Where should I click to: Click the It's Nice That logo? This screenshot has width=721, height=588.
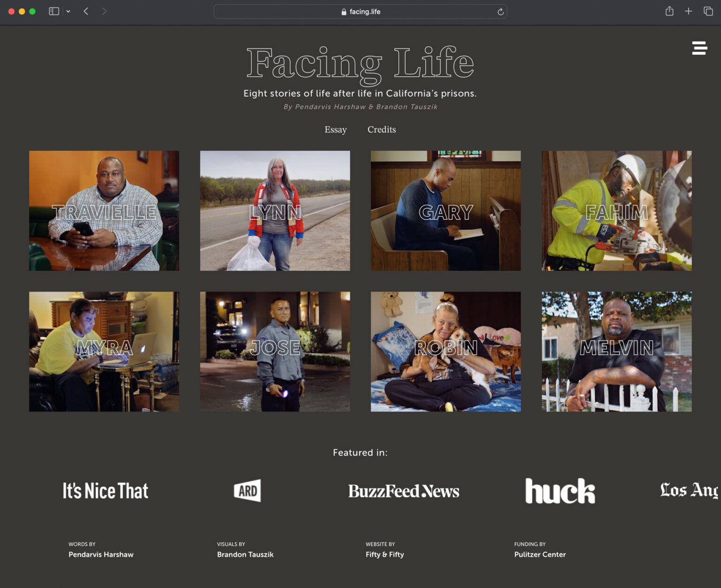click(x=106, y=491)
